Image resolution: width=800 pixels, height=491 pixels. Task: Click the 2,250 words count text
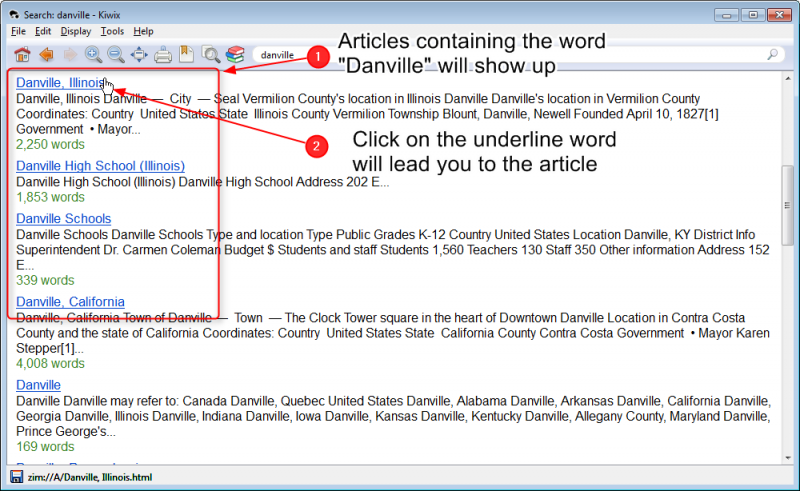[x=50, y=144]
